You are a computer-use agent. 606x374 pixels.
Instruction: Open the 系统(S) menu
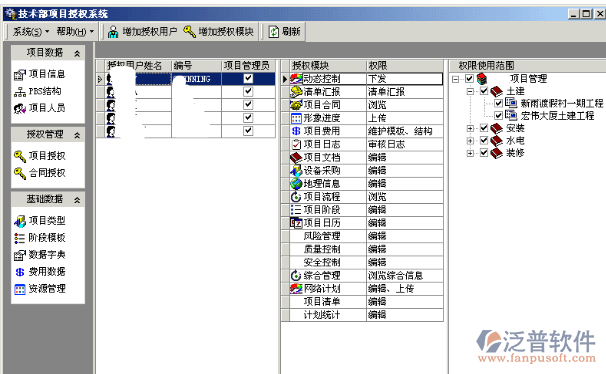(x=31, y=31)
